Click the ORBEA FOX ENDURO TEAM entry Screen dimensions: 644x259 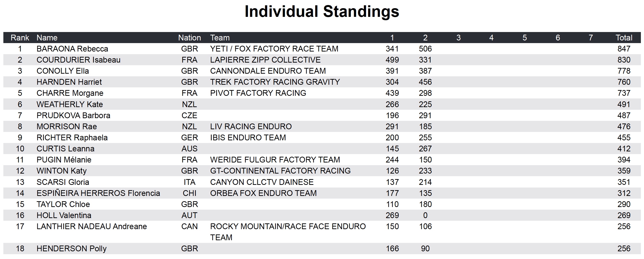pyautogui.click(x=263, y=193)
